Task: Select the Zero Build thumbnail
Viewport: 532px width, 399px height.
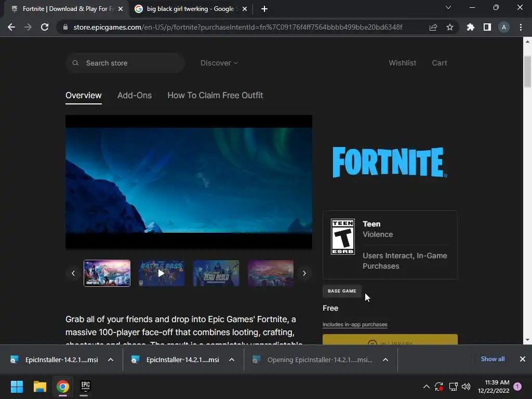Action: pyautogui.click(x=216, y=273)
